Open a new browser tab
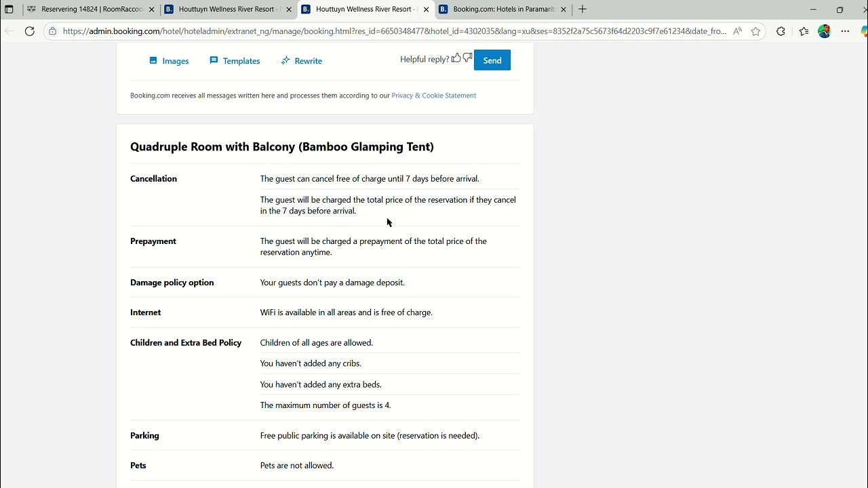The height and width of the screenshot is (488, 868). (583, 9)
